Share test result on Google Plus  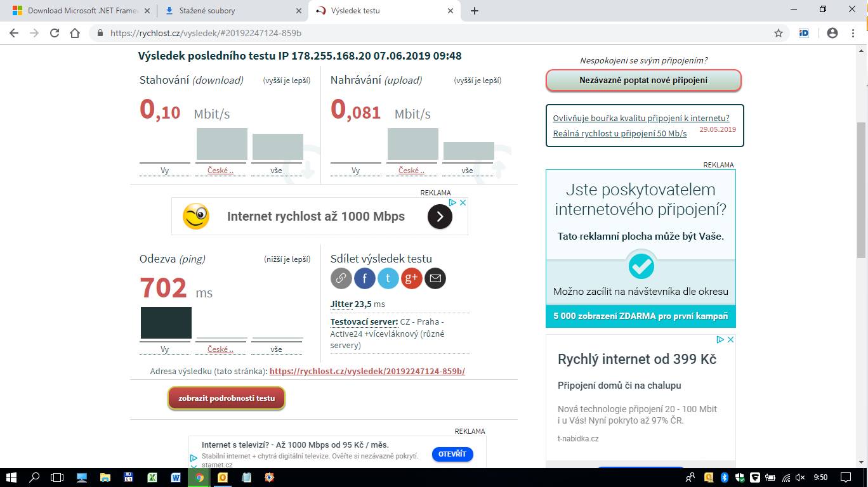click(x=412, y=278)
